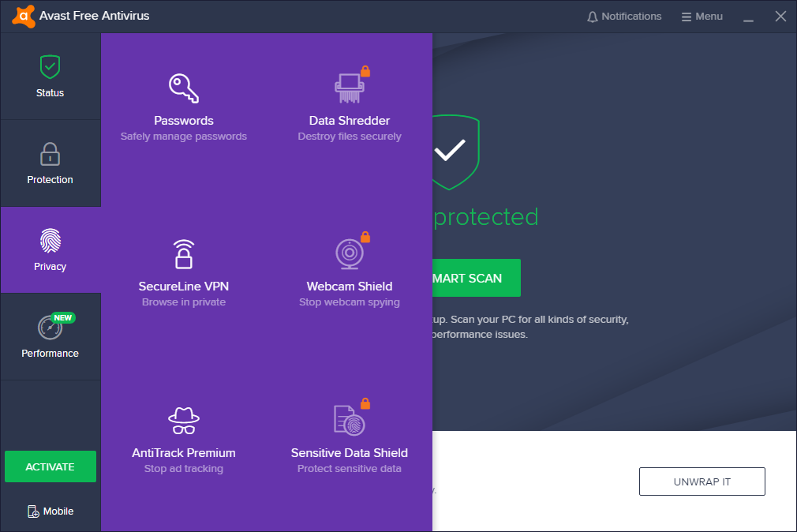Click the Webcam Shield orange lock badge

click(x=365, y=237)
